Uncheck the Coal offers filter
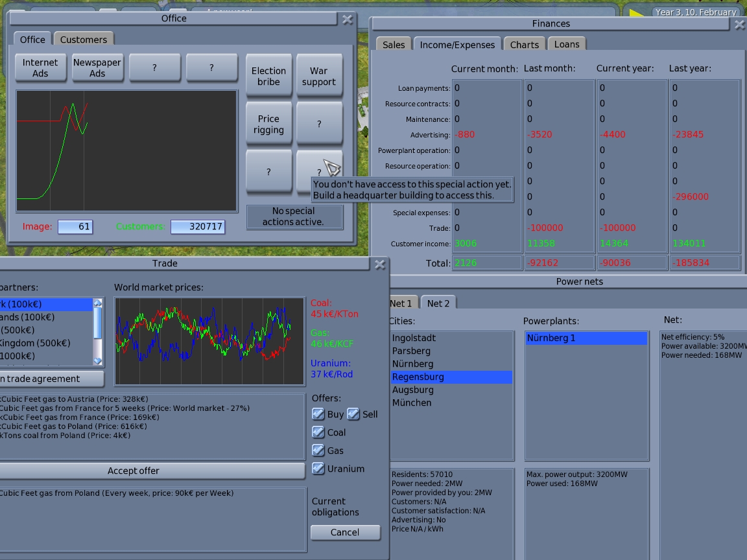This screenshot has width=747, height=560. (x=318, y=432)
